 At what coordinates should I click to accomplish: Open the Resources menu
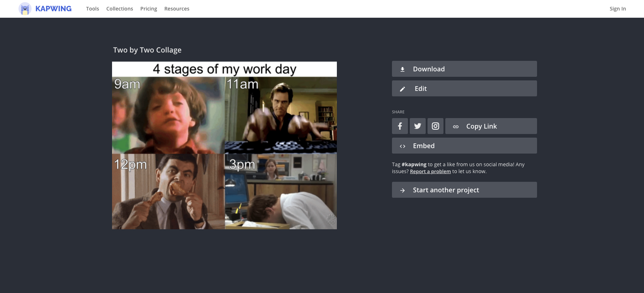point(177,9)
